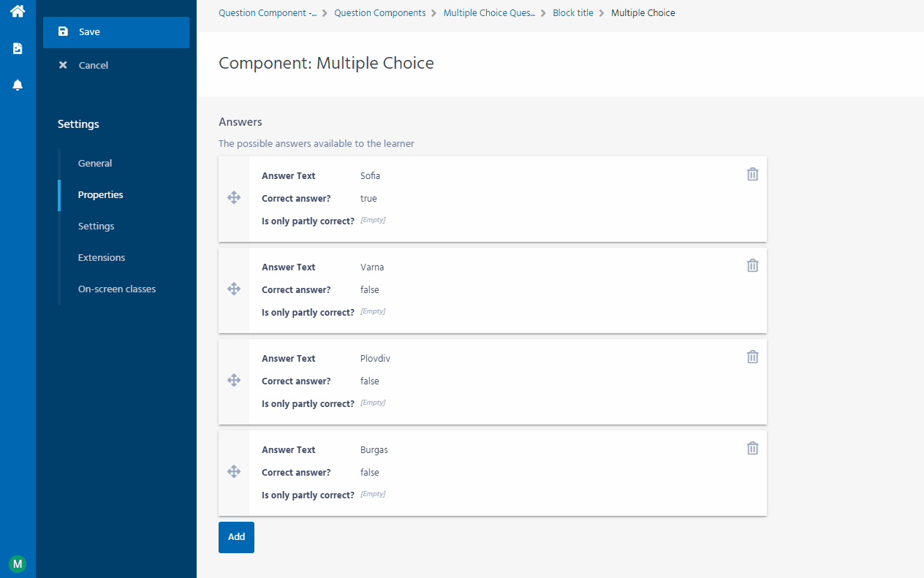Toggle the correct answer value for Plovdiv
924x578 pixels.
369,381
